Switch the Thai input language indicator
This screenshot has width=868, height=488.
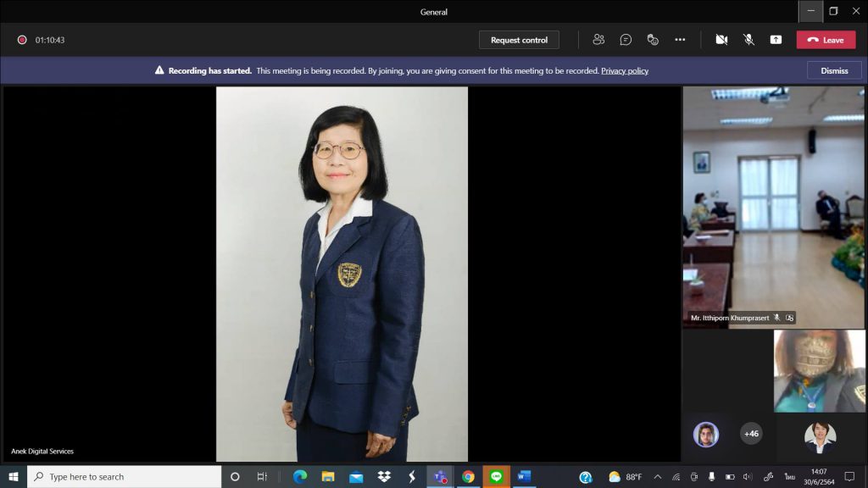coord(789,477)
